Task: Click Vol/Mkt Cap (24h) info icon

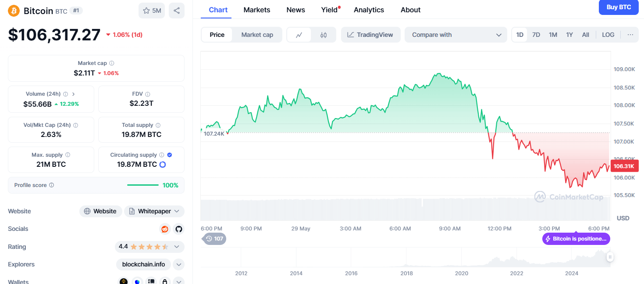Action: (75, 125)
